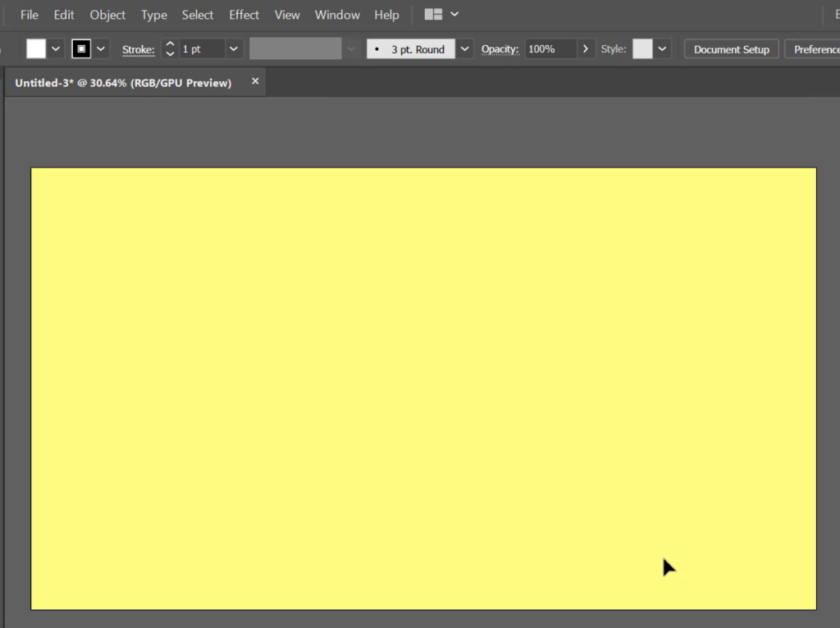Click the Style swatch in the control bar
Viewport: 840px width, 628px height.
tap(645, 48)
